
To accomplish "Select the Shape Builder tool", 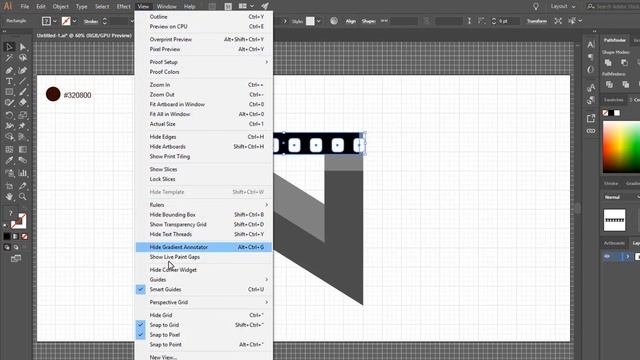I will pyautogui.click(x=9, y=137).
